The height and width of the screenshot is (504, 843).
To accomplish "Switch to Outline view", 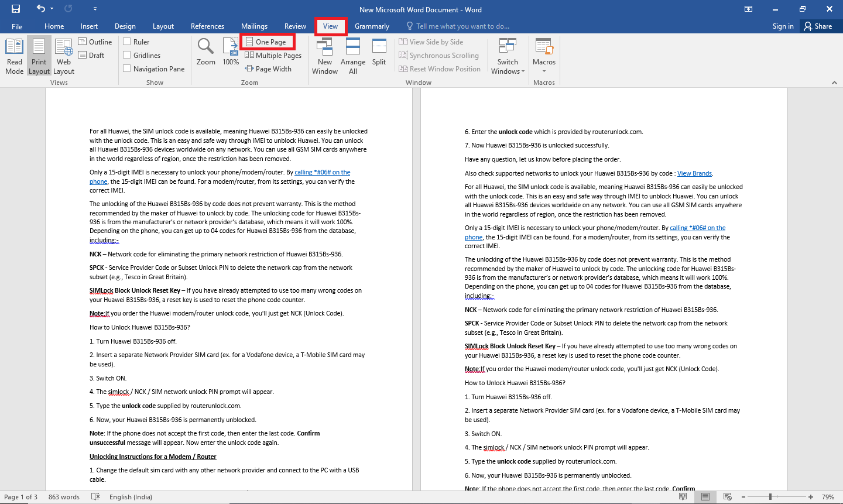I will click(x=95, y=42).
